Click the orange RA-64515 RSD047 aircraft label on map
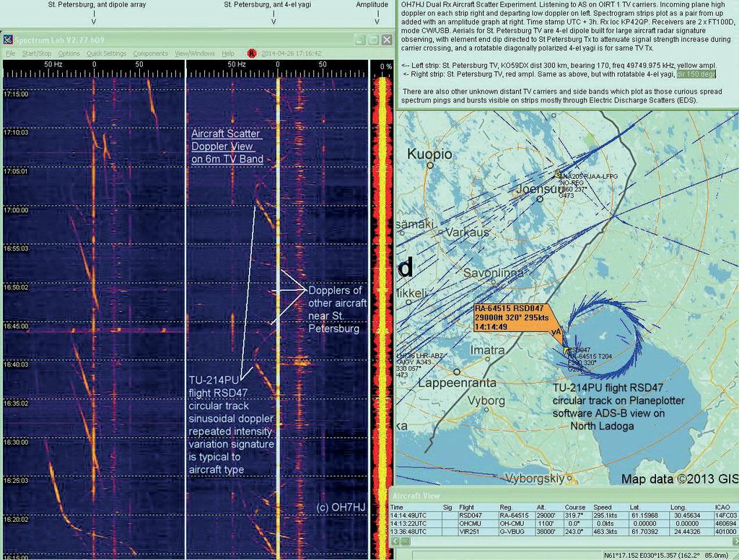Image resolution: width=739 pixels, height=560 pixels. [x=512, y=318]
